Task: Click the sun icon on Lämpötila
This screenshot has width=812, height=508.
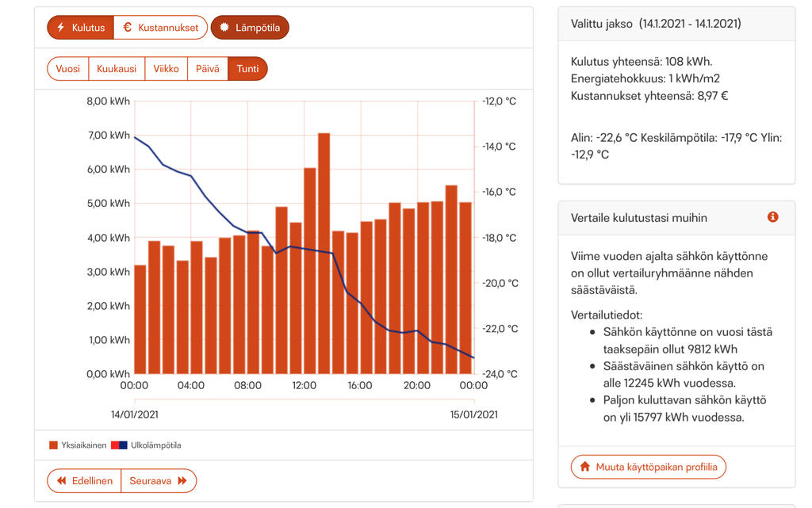Action: [224, 28]
